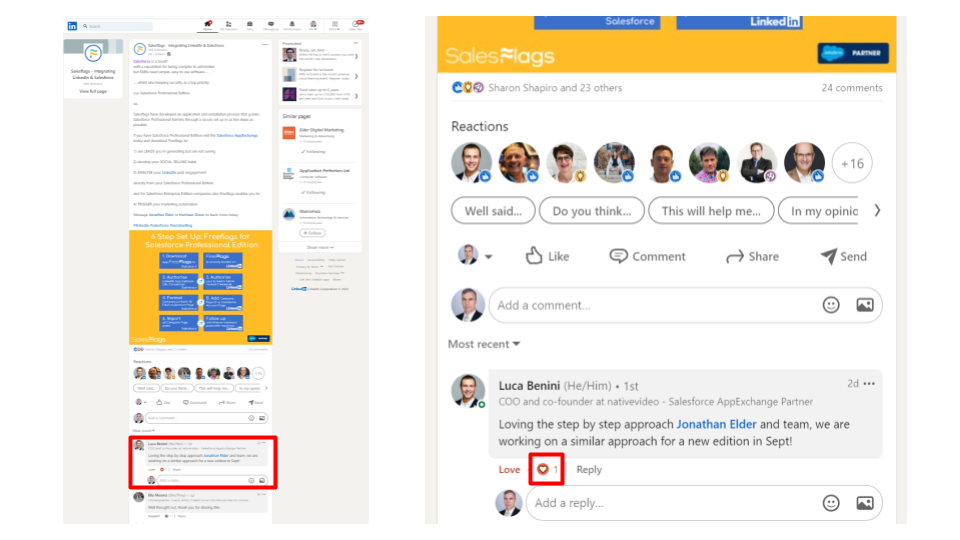Click photo icon in enlarged Add a reply box
The height and width of the screenshot is (540, 960).
(x=864, y=503)
